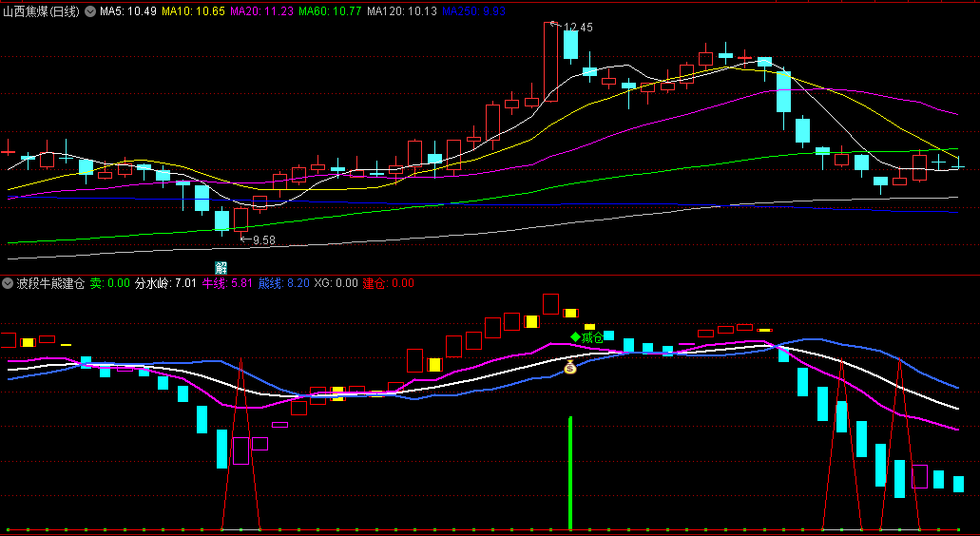Expand the dropdown next to 山西焦煤(日线)
Viewport: 980px width, 536px height.
point(90,11)
